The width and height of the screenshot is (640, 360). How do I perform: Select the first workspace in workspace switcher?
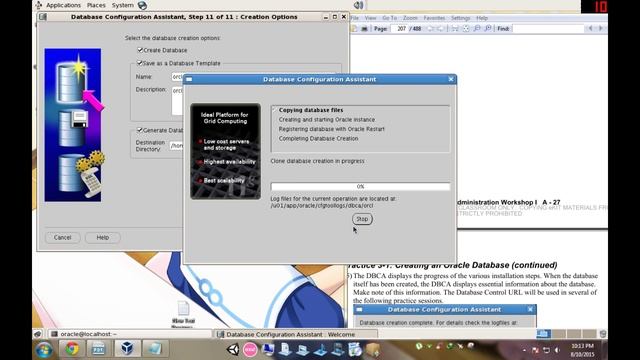click(543, 334)
